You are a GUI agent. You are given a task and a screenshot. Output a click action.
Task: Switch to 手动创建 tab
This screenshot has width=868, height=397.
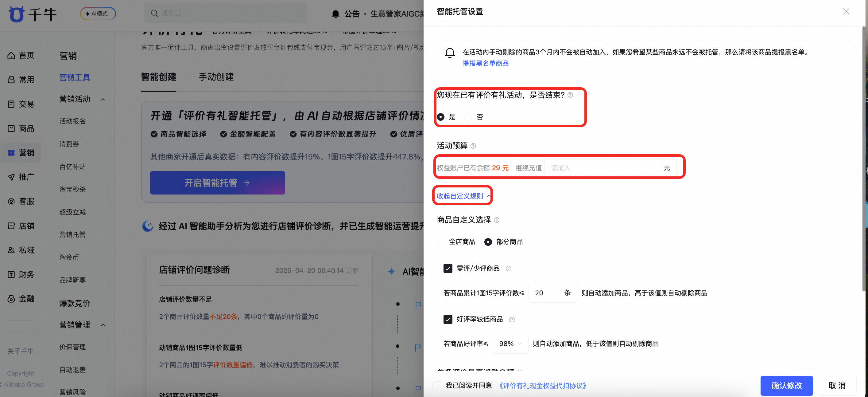[216, 77]
